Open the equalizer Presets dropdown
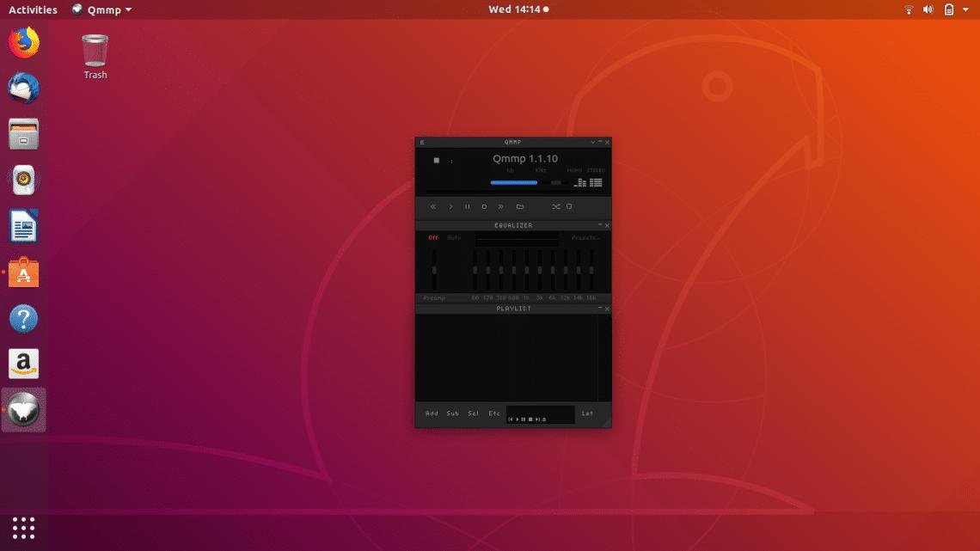This screenshot has height=551, width=980. click(586, 238)
